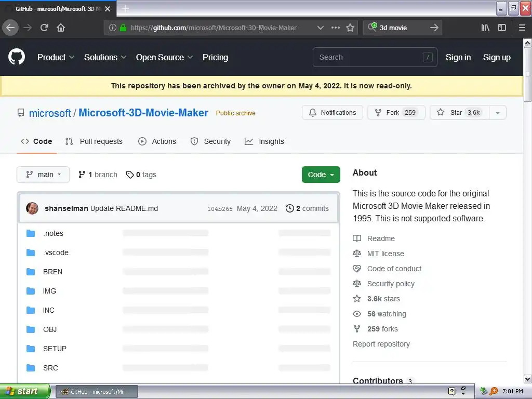Click the green padlock security icon
This screenshot has width=532, height=399.
point(123,28)
